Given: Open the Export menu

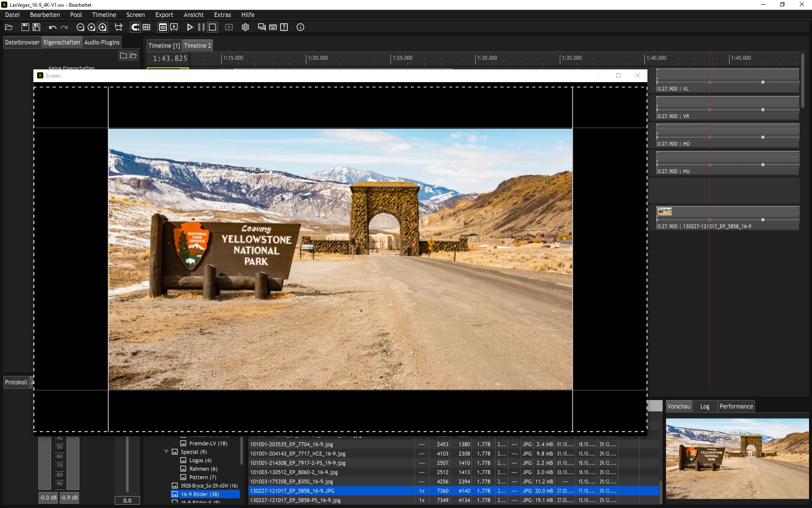Looking at the screenshot, I should click(x=164, y=15).
